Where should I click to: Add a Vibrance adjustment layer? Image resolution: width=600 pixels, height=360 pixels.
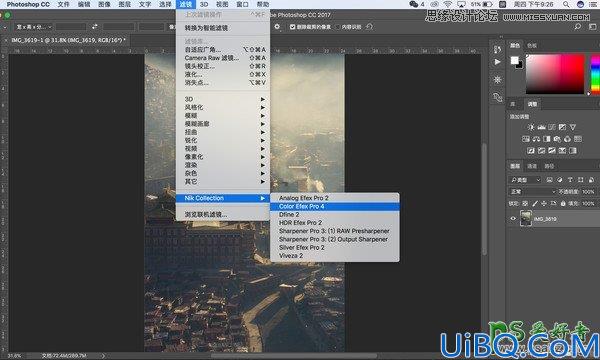[x=572, y=127]
